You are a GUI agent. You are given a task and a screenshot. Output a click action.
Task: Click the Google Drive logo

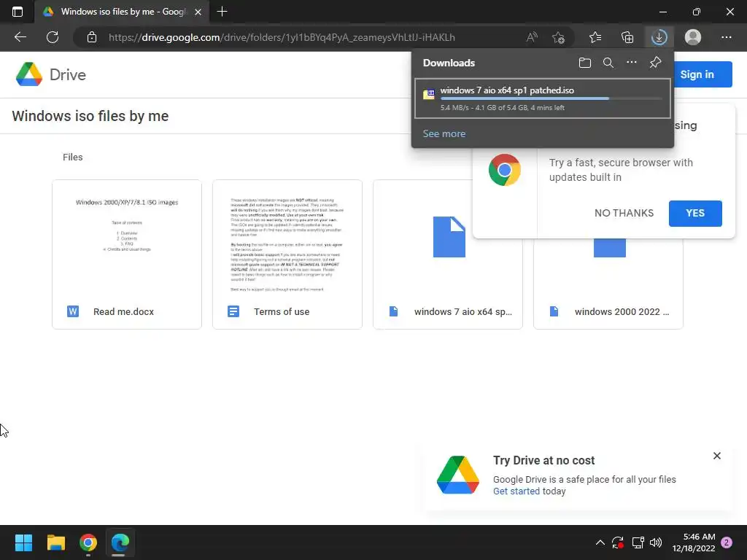(x=50, y=74)
